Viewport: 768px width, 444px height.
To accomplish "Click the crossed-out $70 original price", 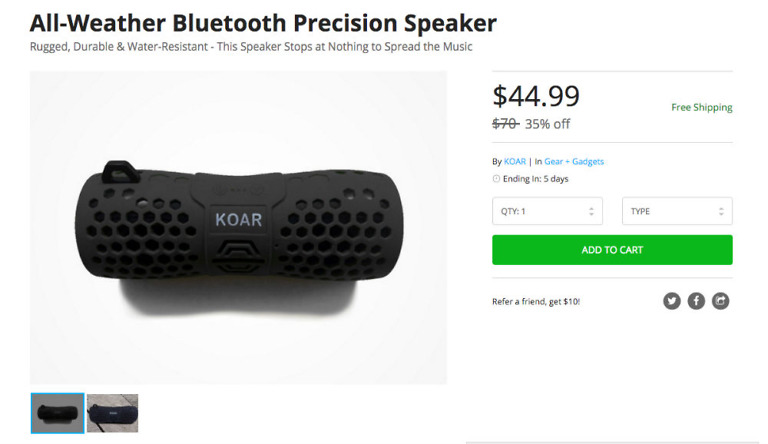I will pyautogui.click(x=505, y=124).
